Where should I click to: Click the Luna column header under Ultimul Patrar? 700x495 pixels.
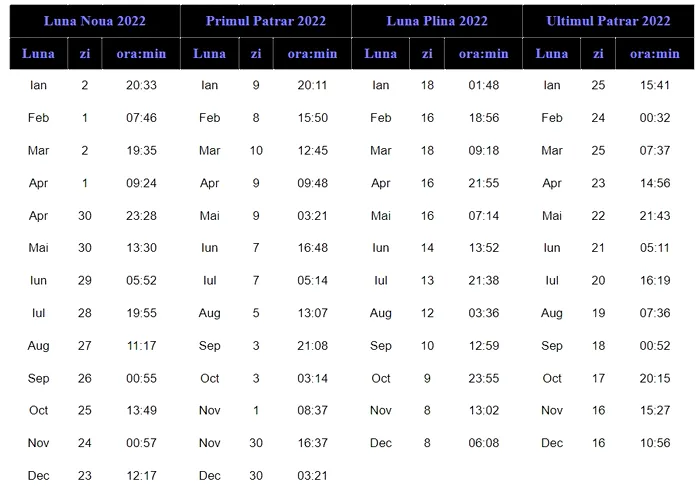552,54
